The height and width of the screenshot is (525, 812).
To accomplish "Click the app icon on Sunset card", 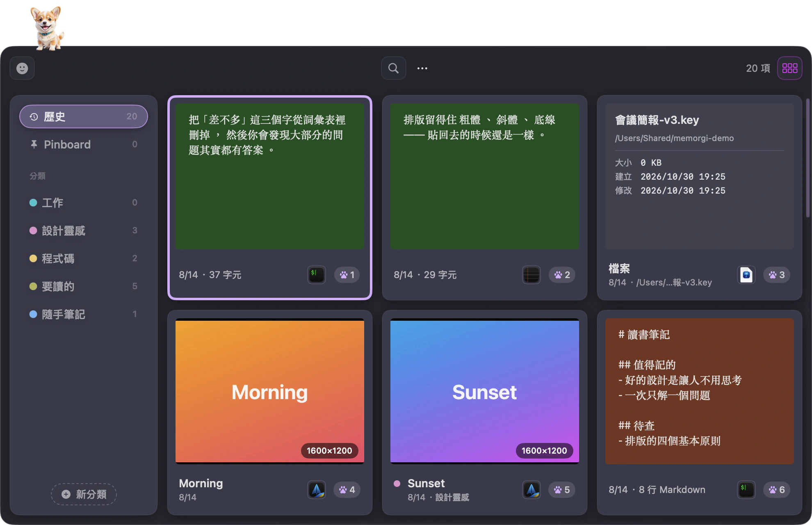I will [x=531, y=490].
